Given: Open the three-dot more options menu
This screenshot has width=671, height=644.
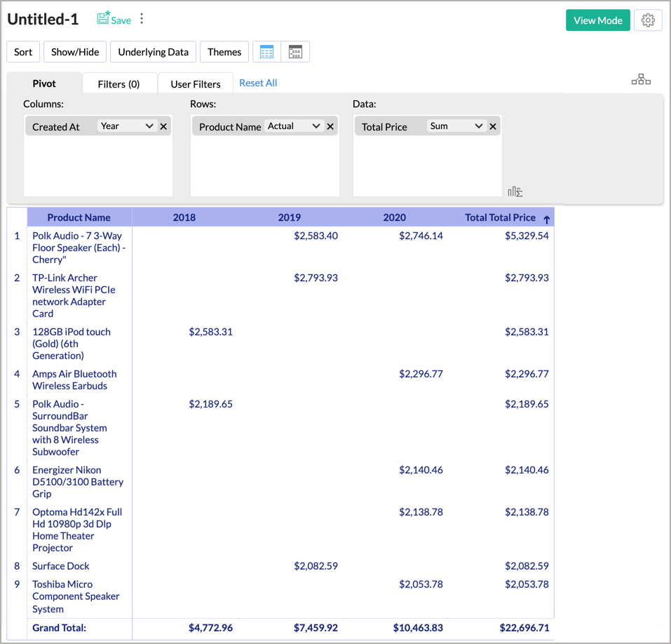Looking at the screenshot, I should (x=142, y=19).
